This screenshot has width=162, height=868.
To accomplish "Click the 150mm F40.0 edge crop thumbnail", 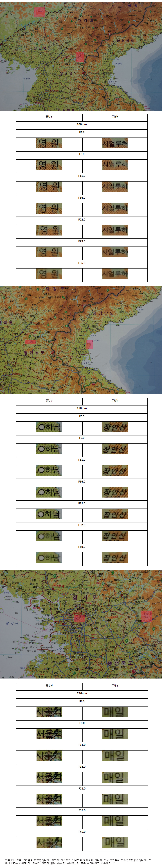I will pos(115,558).
